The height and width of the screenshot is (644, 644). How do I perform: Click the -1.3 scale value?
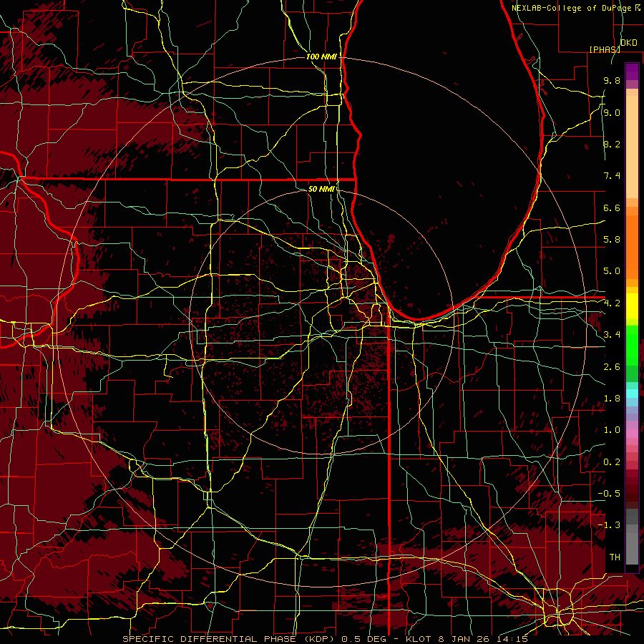click(x=609, y=525)
